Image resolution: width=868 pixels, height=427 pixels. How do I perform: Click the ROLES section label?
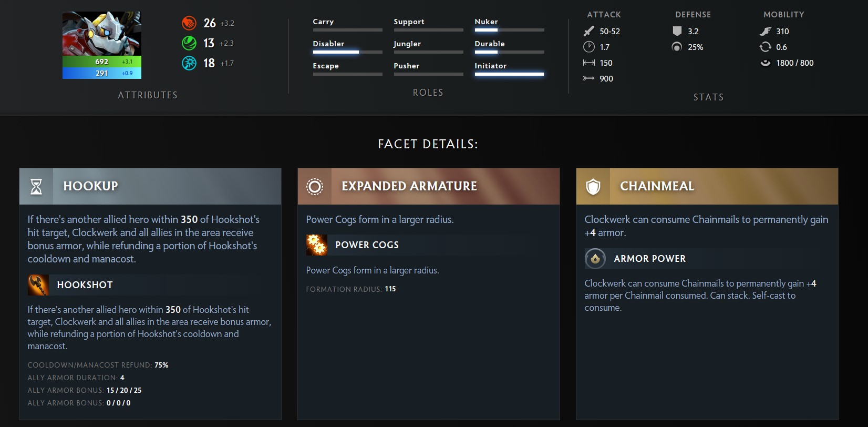428,93
